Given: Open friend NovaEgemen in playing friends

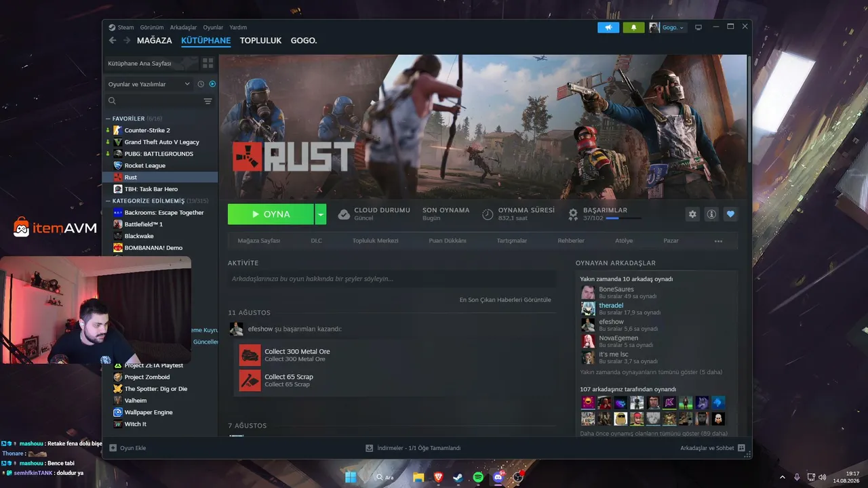Looking at the screenshot, I should (618, 338).
